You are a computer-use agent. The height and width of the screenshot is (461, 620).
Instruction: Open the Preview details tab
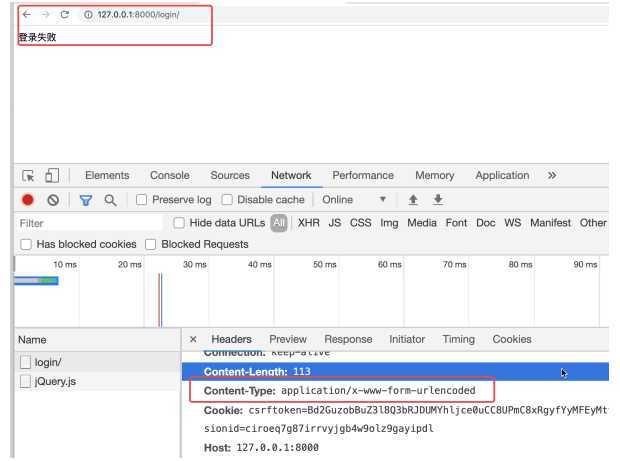[288, 339]
